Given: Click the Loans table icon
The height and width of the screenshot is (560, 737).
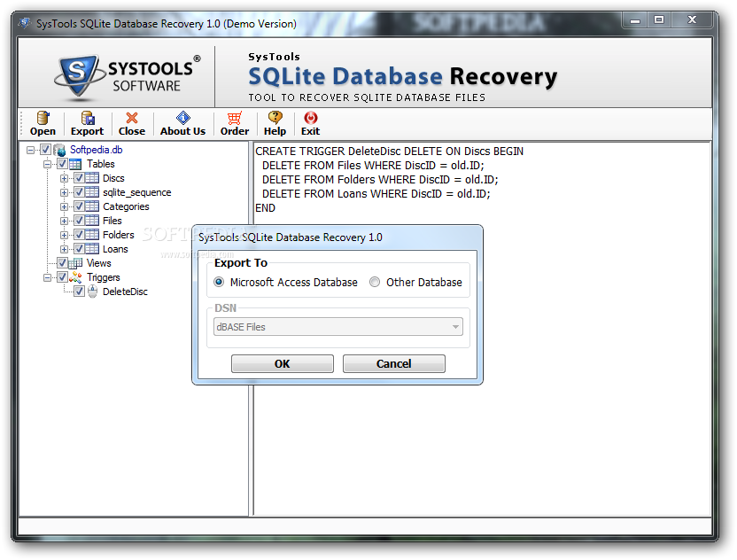Looking at the screenshot, I should coord(91,249).
